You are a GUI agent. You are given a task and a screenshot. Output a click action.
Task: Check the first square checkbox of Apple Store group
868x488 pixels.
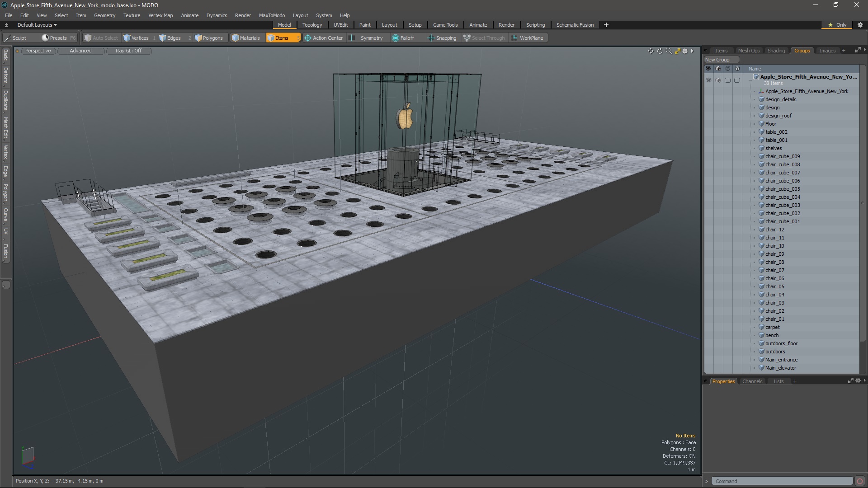click(x=727, y=80)
